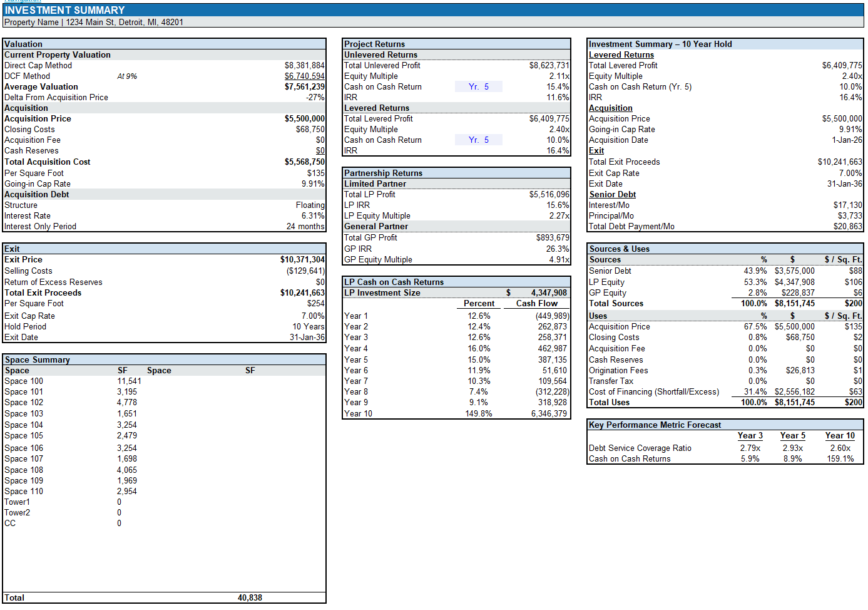Click the Closing Costs value $68,750 under Acquisition
Image resolution: width=868 pixels, height=610 pixels.
click(310, 129)
